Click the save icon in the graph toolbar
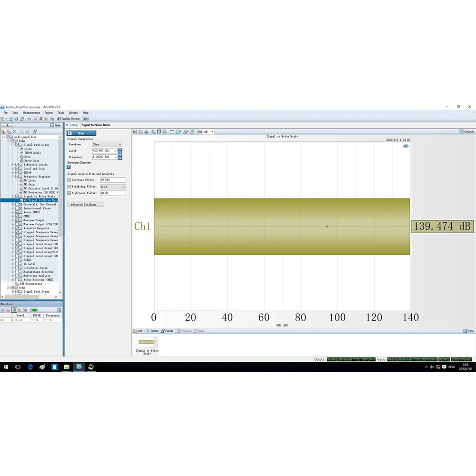476x476 pixels. [135, 132]
